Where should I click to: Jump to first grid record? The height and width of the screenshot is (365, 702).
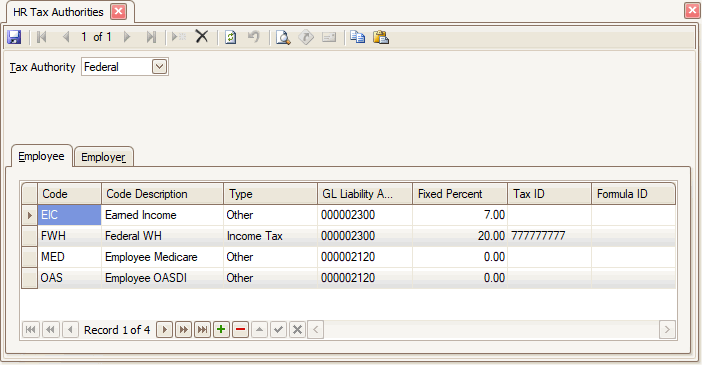(31, 330)
